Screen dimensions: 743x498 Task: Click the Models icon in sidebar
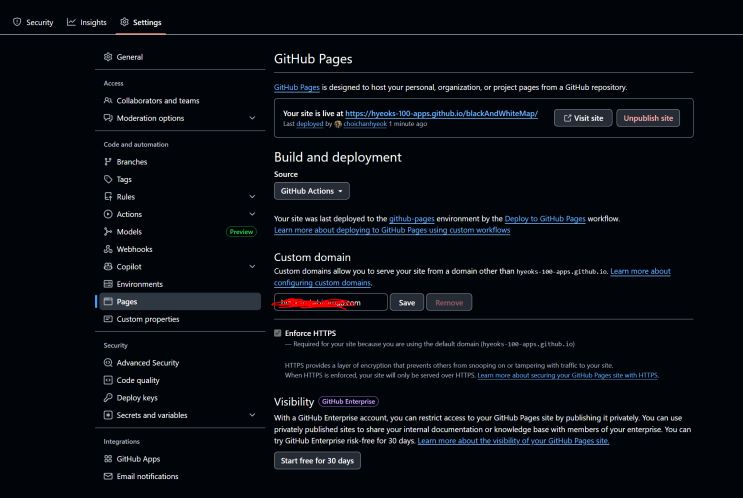coord(108,232)
